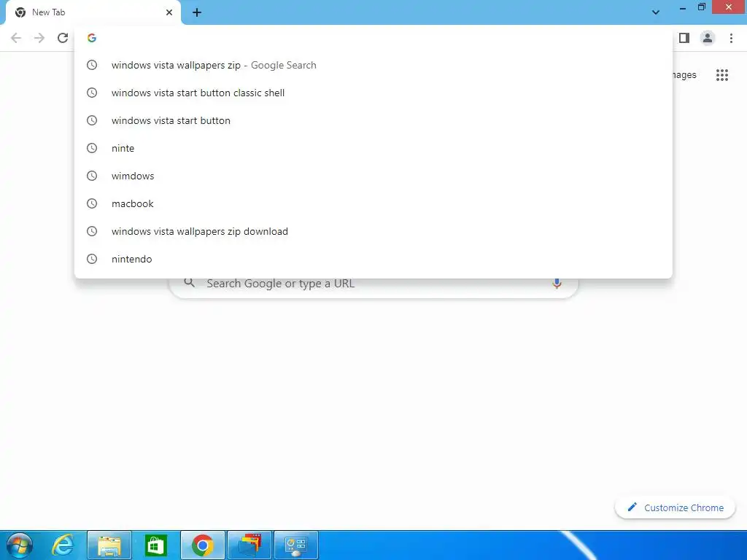The width and height of the screenshot is (747, 560).
Task: Open the Control Panel taskbar icon
Action: [x=296, y=545]
